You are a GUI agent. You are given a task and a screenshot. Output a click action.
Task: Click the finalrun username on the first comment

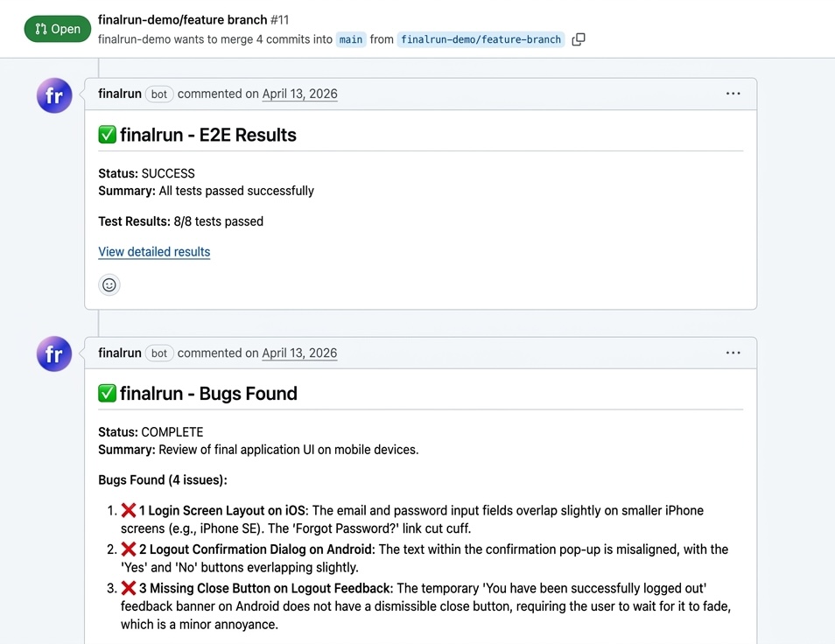coord(119,94)
